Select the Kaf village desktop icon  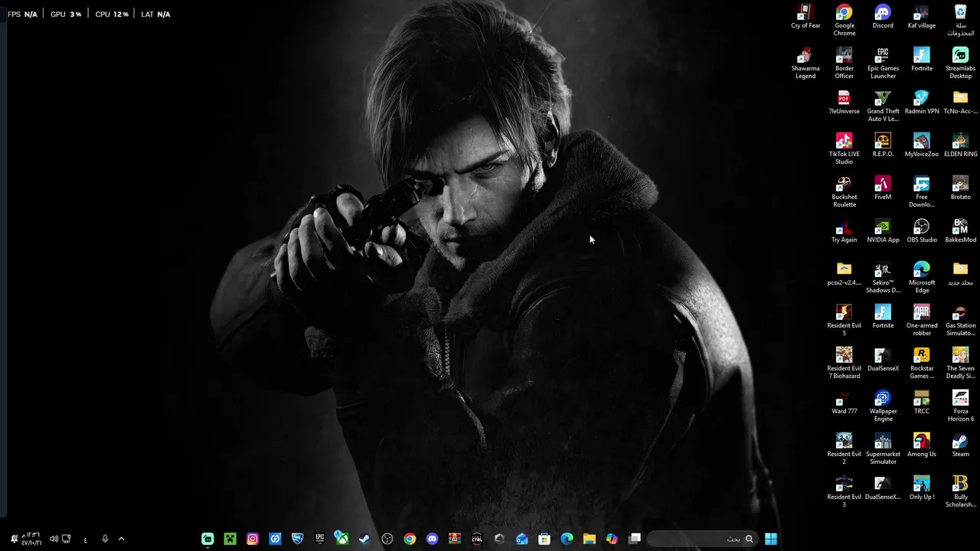point(921,17)
